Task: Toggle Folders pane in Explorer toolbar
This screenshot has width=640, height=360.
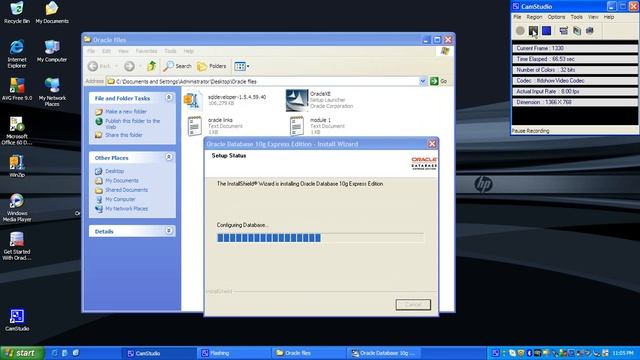Action: 211,66
